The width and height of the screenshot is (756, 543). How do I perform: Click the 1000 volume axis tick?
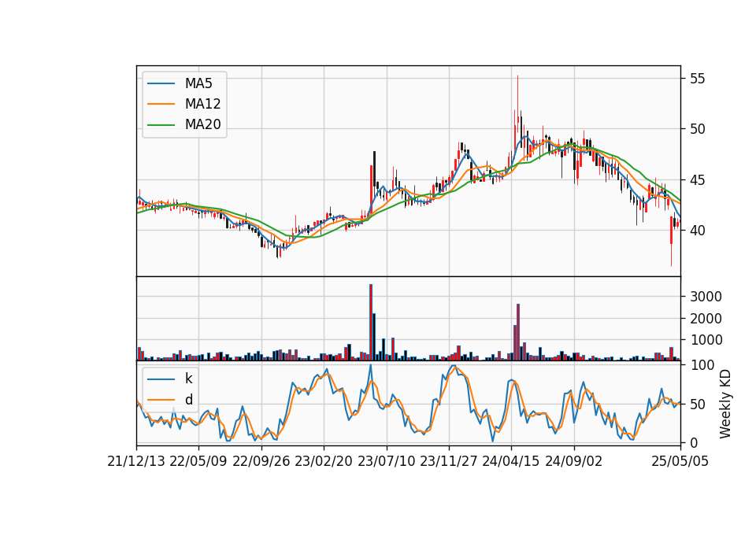[706, 340]
